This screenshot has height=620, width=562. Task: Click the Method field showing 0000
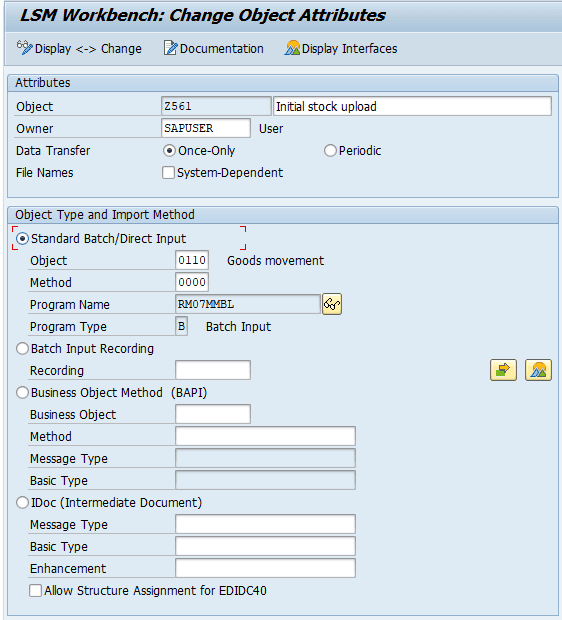click(x=192, y=282)
